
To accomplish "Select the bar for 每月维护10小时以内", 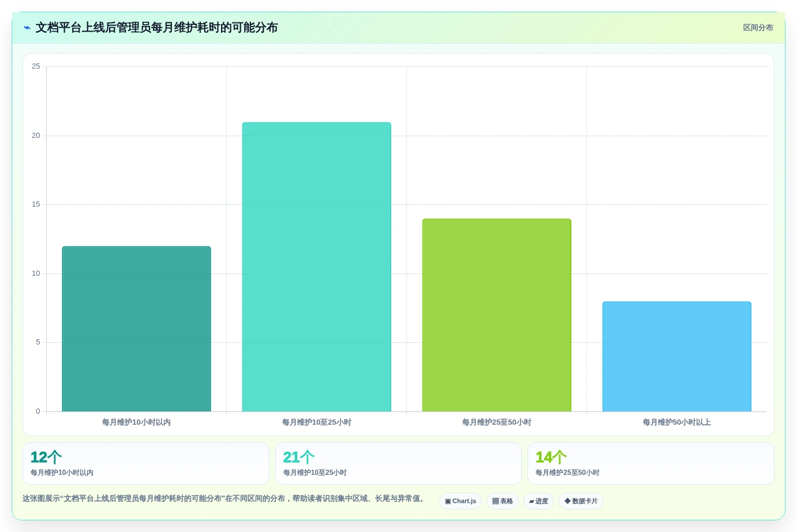I will (136, 329).
